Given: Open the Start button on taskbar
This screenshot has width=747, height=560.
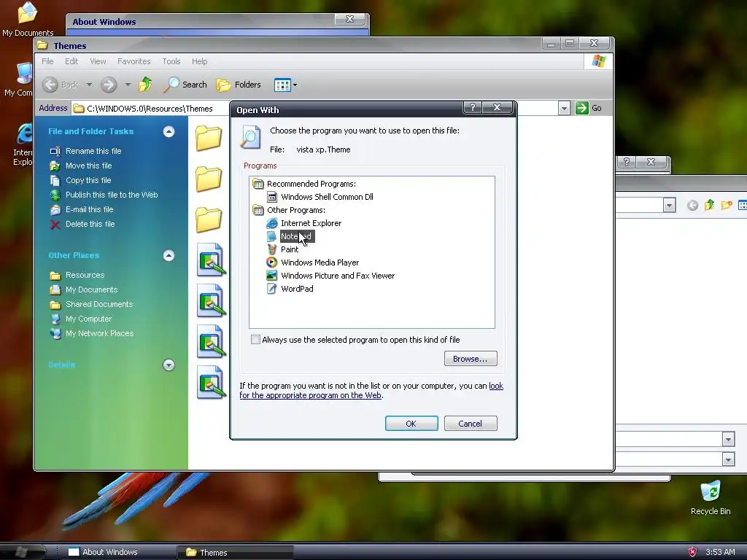Looking at the screenshot, I should [x=23, y=551].
